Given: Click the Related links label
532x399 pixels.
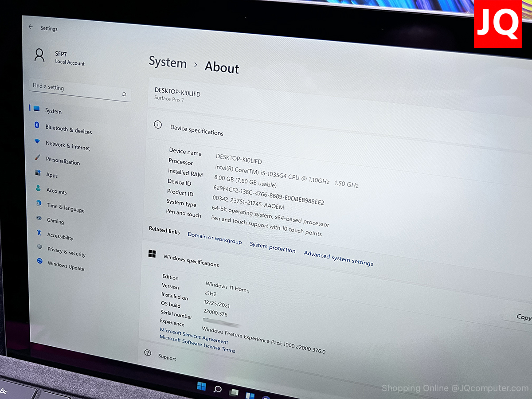Looking at the screenshot, I should click(164, 230).
